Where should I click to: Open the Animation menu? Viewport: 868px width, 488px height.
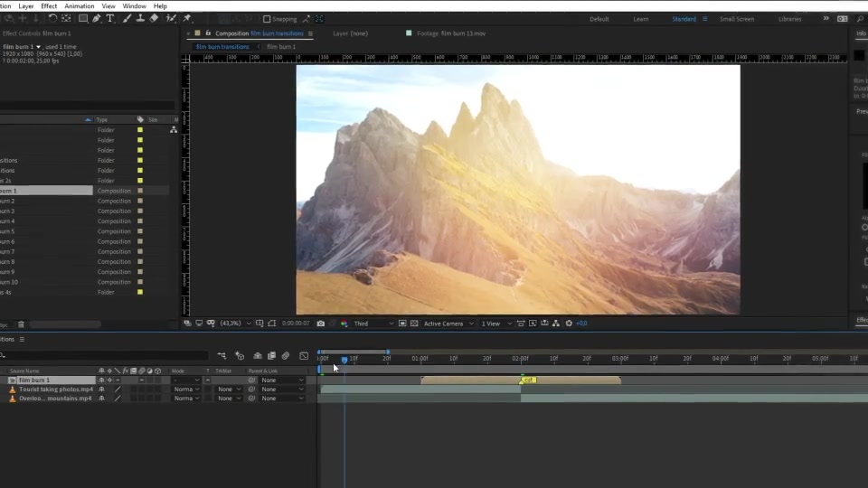coord(80,6)
